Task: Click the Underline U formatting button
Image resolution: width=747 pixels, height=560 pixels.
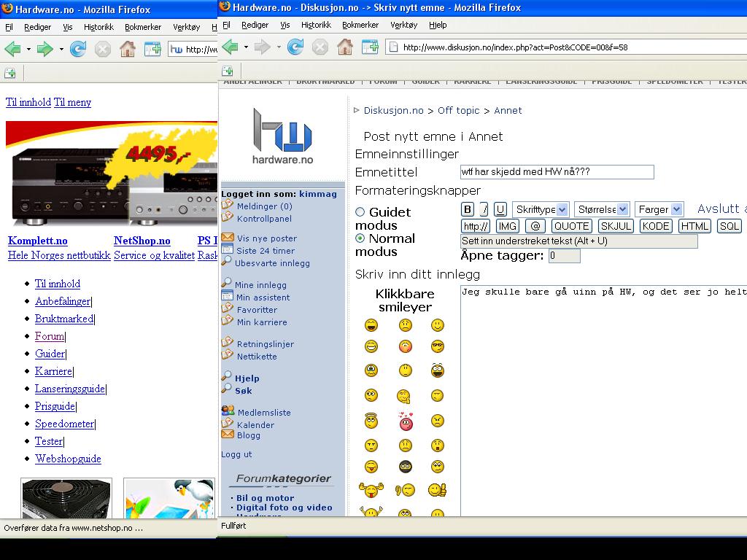Action: (x=500, y=209)
